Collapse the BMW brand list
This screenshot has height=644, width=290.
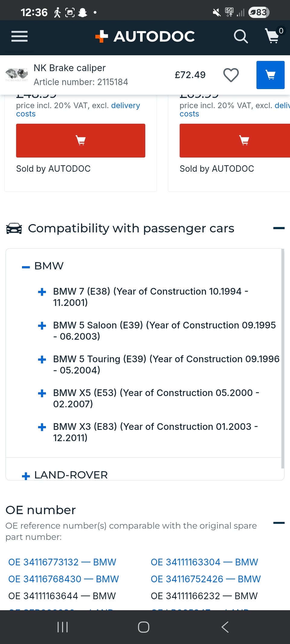click(x=26, y=267)
